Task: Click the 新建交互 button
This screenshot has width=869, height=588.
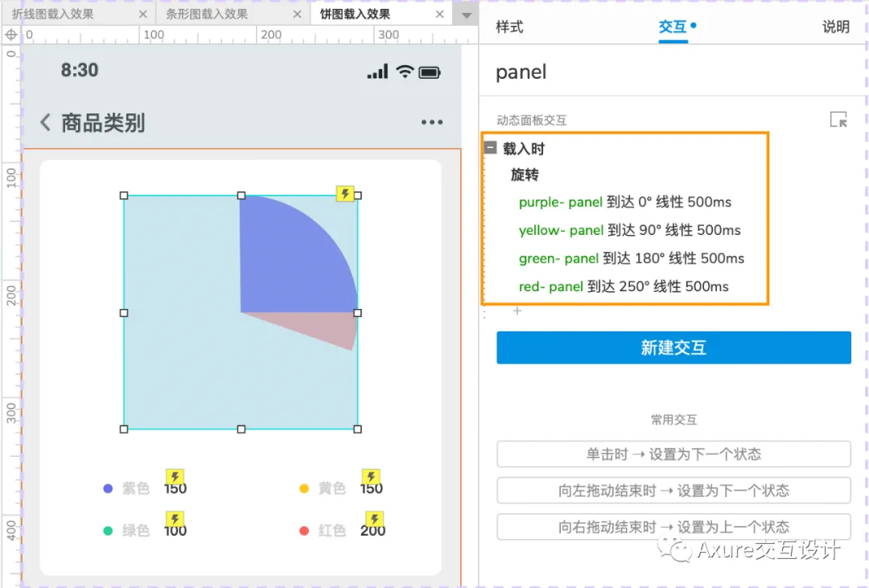Action: (x=673, y=347)
